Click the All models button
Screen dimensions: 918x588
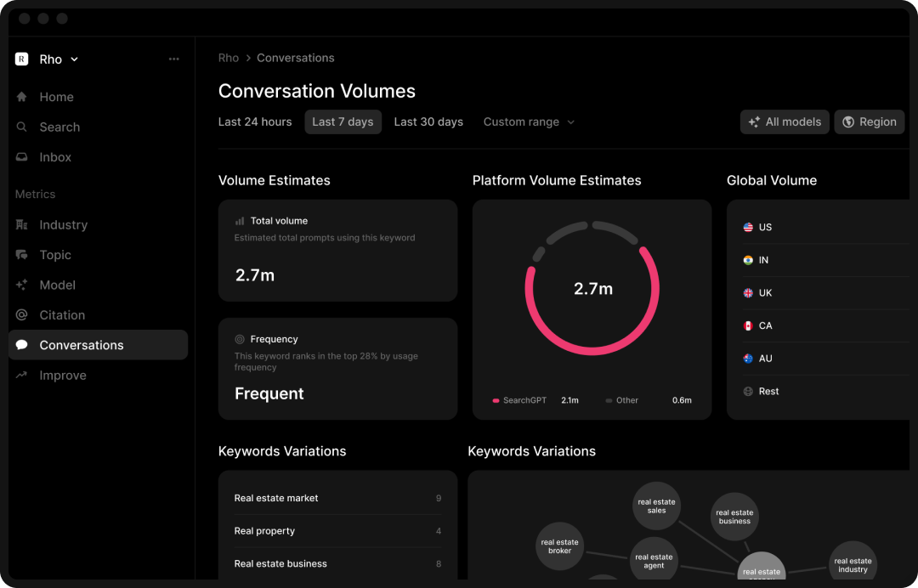784,122
